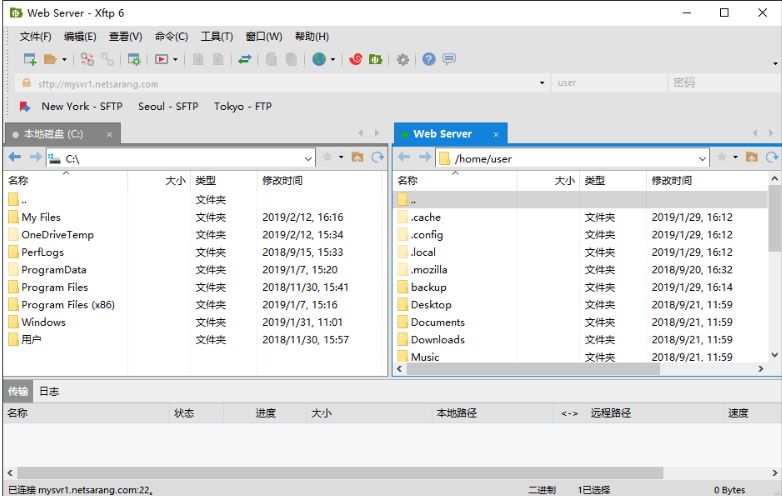This screenshot has width=782, height=496.
Task: Expand the dropdown beside play icon
Action: pos(175,60)
